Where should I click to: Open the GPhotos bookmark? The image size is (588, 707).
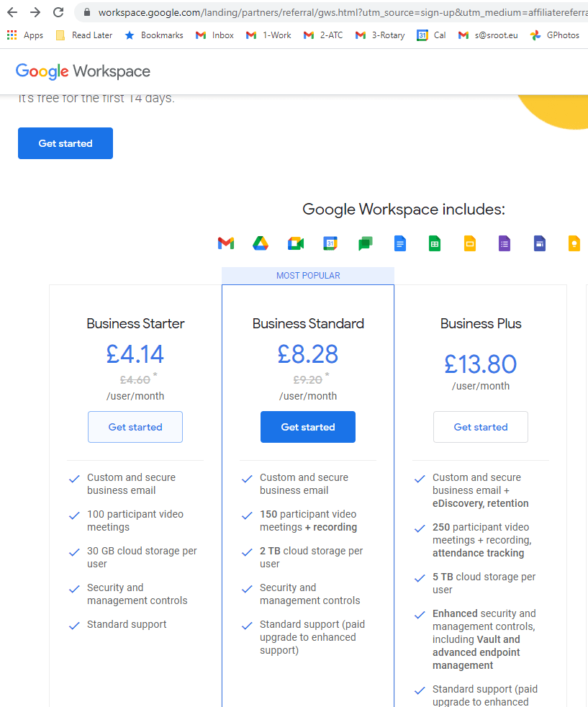pos(555,35)
